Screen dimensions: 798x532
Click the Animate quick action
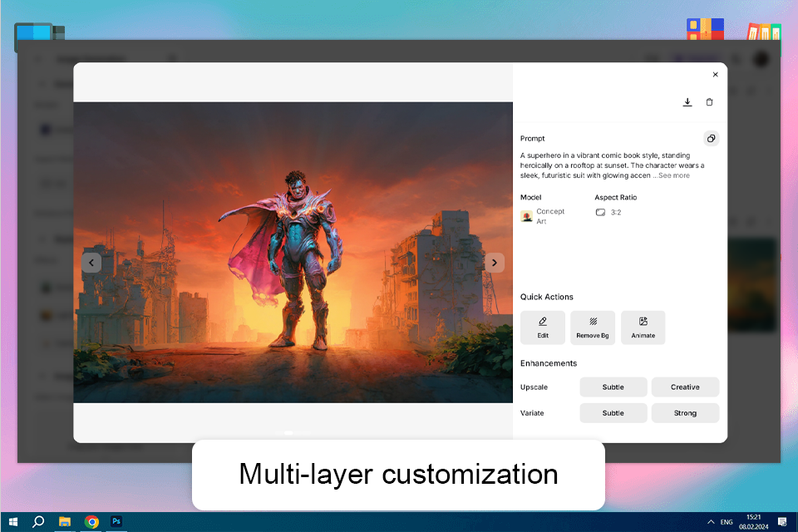point(643,328)
